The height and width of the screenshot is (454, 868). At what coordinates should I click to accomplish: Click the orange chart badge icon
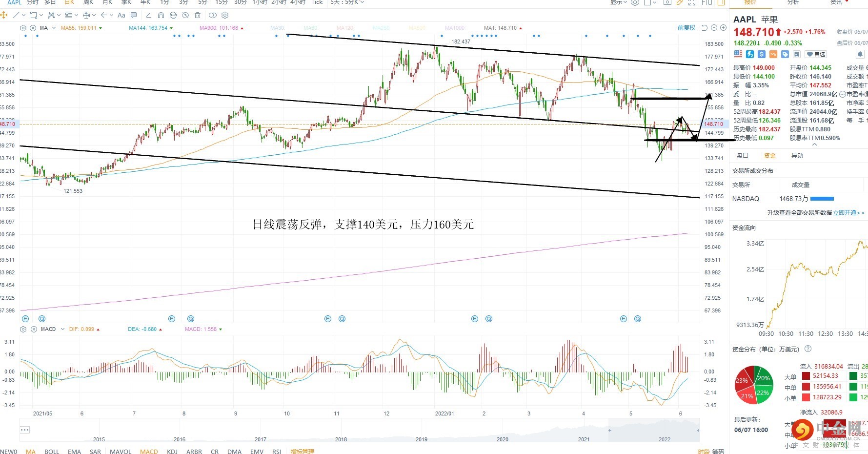pyautogui.click(x=773, y=54)
